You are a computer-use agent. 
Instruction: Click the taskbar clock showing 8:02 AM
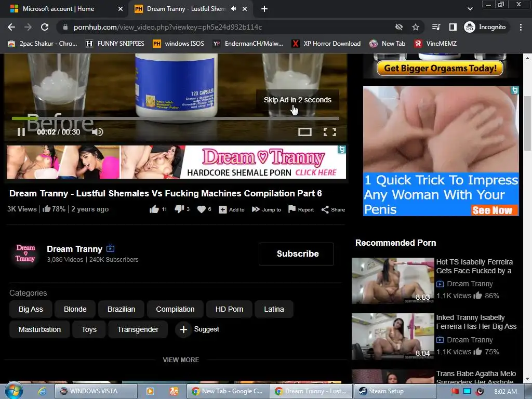pos(506,392)
